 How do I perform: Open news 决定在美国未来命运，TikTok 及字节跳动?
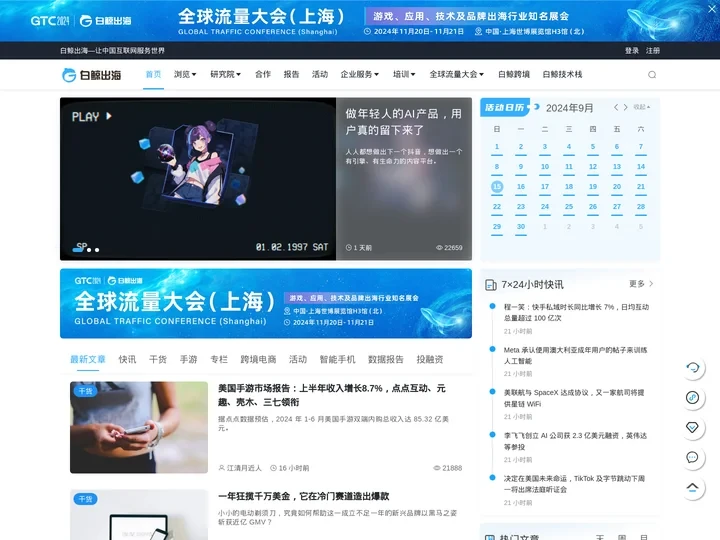pyautogui.click(x=574, y=484)
